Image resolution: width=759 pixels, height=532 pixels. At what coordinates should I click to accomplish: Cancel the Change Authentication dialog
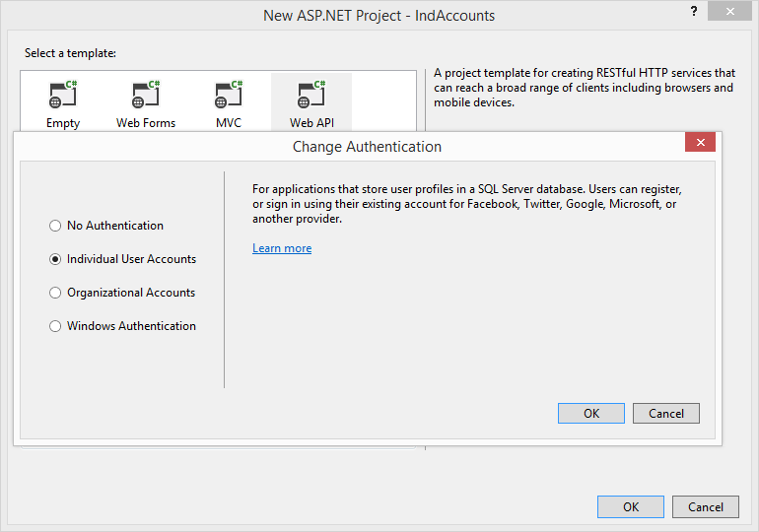tap(665, 414)
